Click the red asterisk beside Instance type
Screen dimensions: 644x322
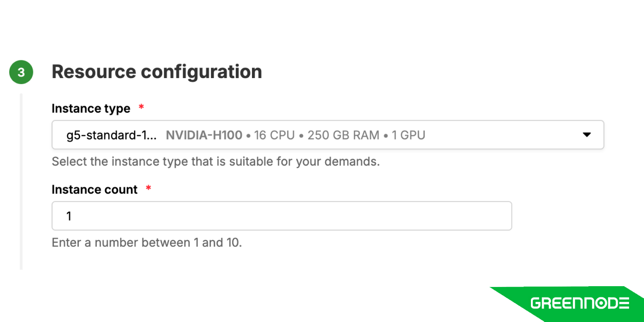[x=141, y=107]
